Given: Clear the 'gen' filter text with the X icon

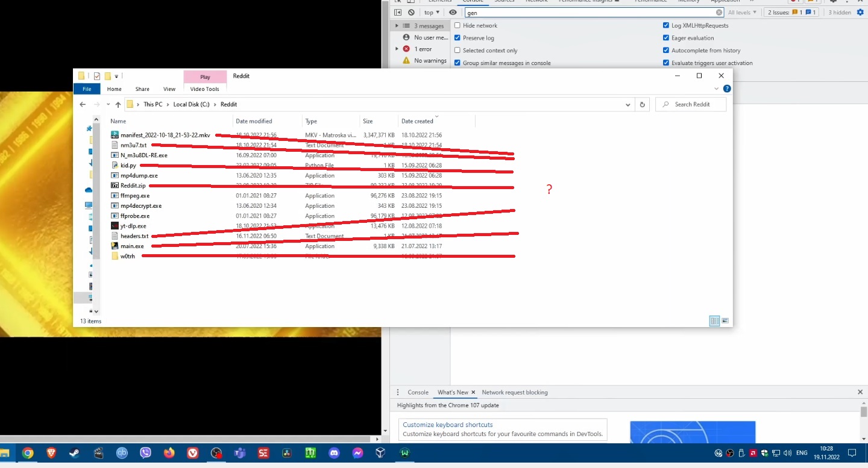Looking at the screenshot, I should point(719,12).
